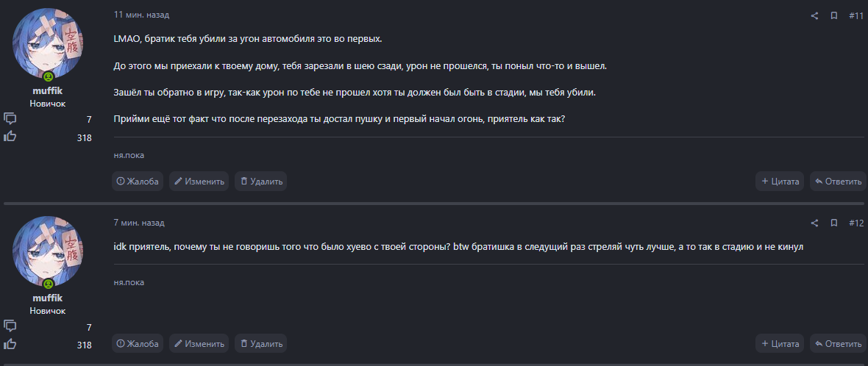Report second post with Жалоба button

coord(138,343)
